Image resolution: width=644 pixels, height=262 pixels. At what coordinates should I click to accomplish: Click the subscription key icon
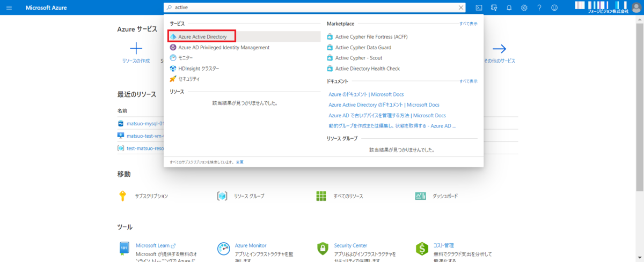(x=123, y=196)
